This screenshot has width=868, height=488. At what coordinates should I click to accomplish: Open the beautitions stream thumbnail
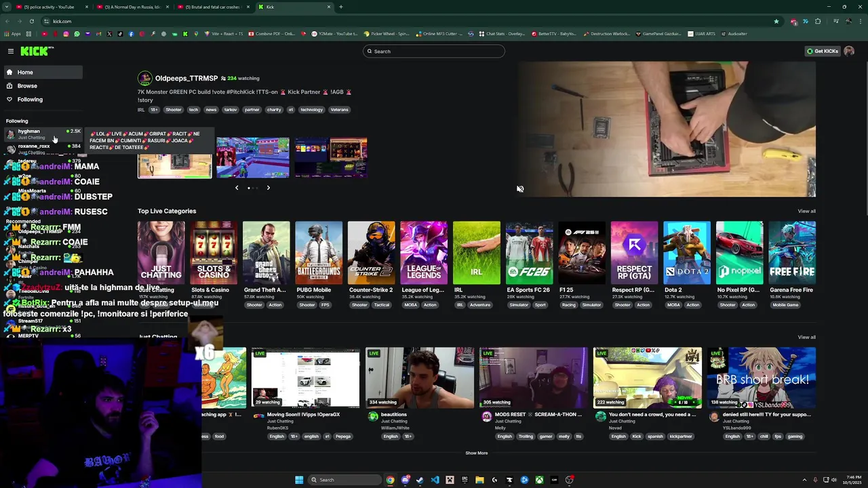pyautogui.click(x=420, y=378)
